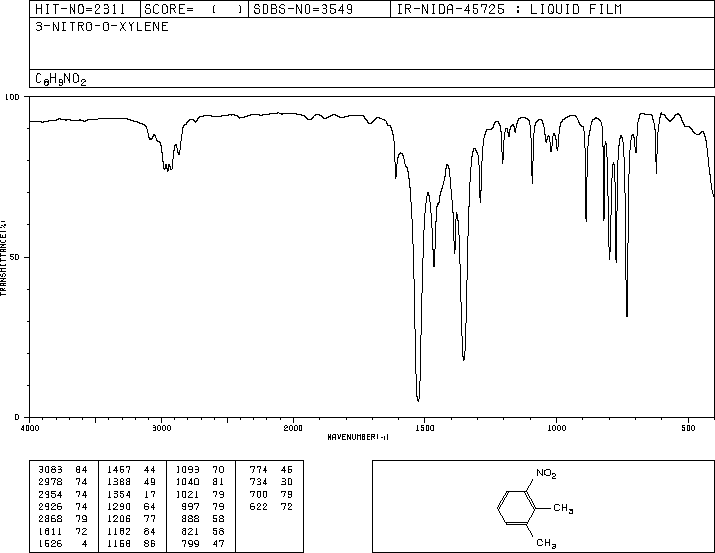This screenshot has width=715, height=553.
Task: Click the 2000 wavenumber axis label
Action: pyautogui.click(x=293, y=428)
